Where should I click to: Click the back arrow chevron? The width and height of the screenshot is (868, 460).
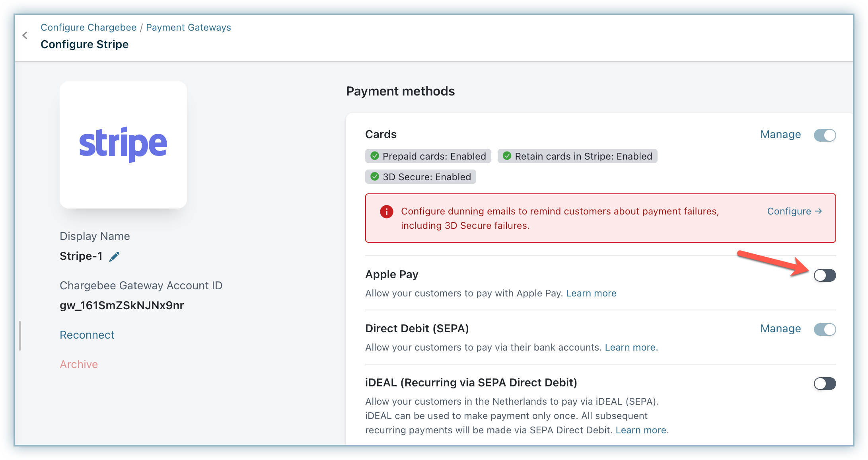pyautogui.click(x=25, y=35)
